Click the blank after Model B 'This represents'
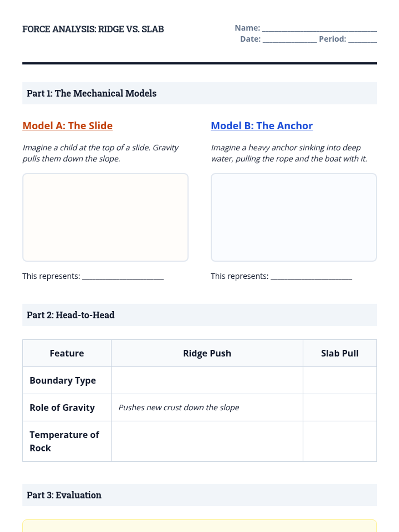 (x=311, y=276)
